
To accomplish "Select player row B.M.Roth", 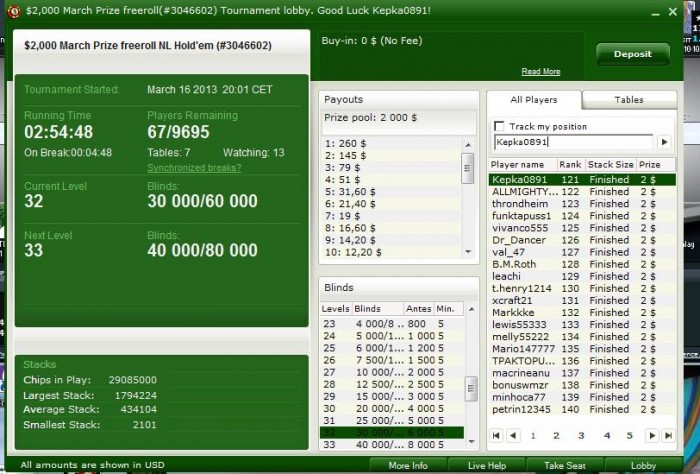I will tap(582, 264).
